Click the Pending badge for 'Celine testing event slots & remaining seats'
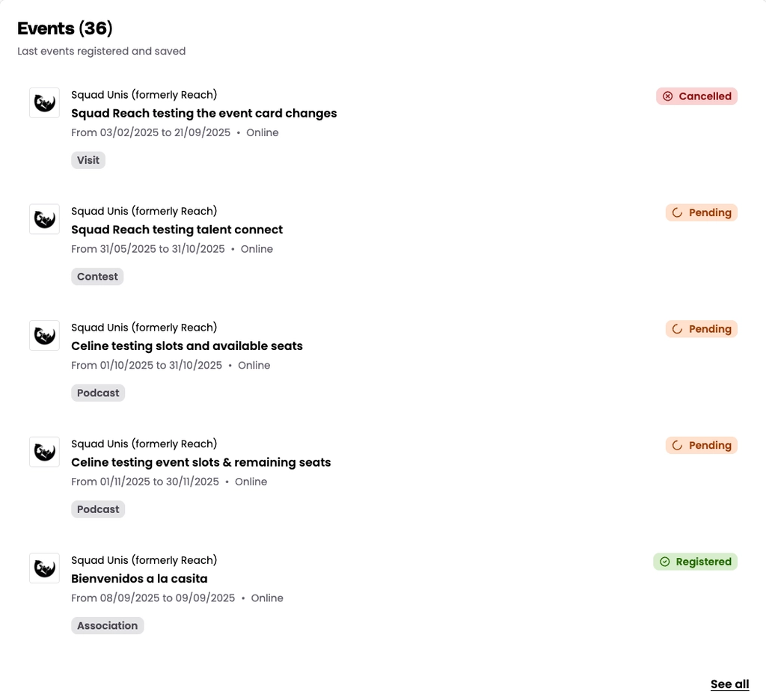 (701, 446)
